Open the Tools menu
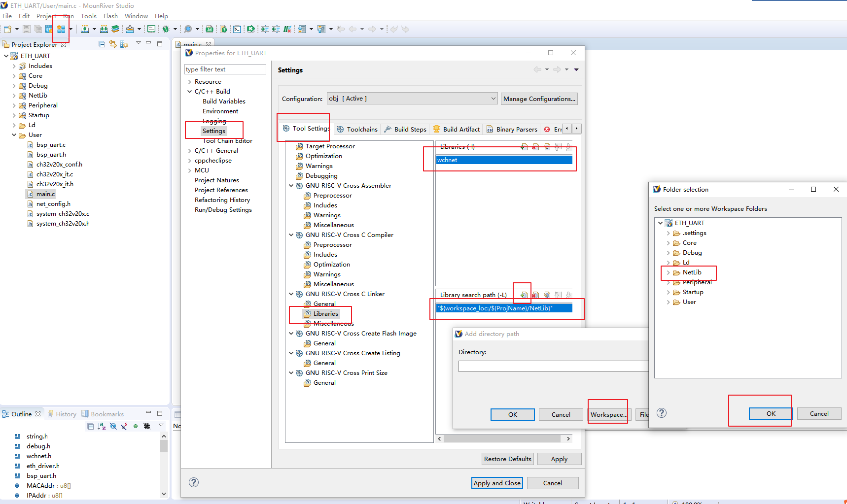847x504 pixels. [89, 16]
